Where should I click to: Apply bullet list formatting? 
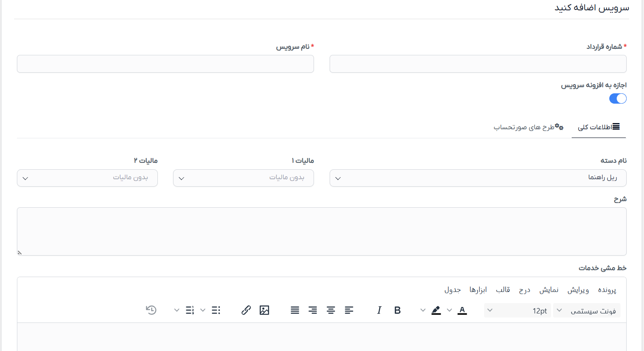pos(216,310)
